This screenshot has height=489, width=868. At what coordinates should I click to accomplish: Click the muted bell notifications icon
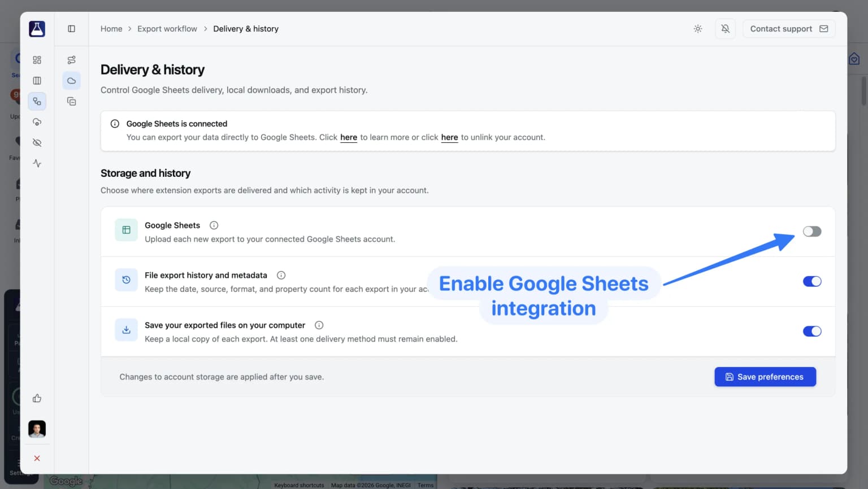coord(726,29)
